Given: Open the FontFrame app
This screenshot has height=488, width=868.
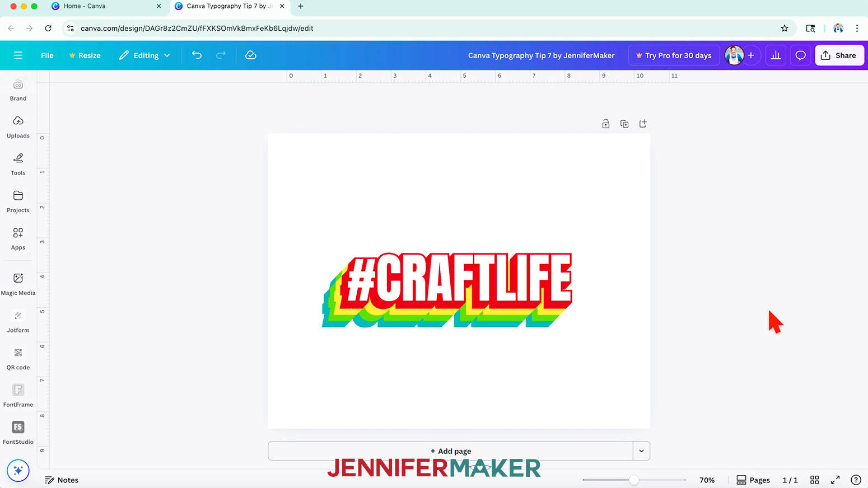Looking at the screenshot, I should point(18,396).
